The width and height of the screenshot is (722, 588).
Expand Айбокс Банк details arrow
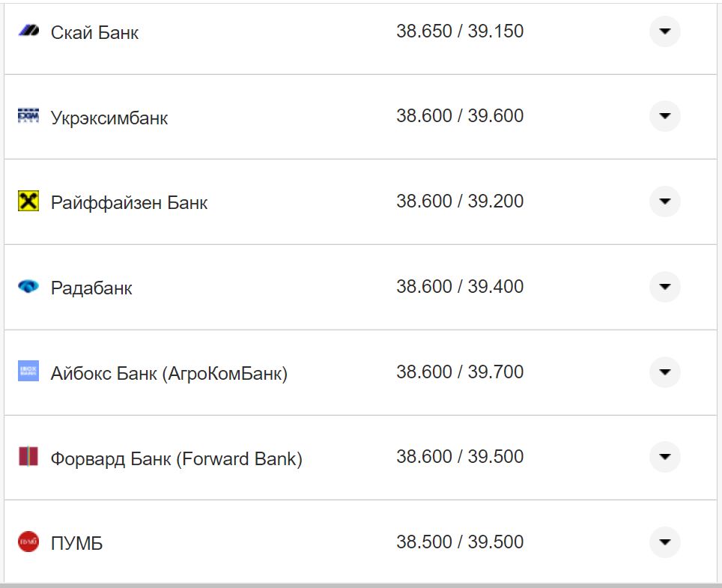pos(664,372)
